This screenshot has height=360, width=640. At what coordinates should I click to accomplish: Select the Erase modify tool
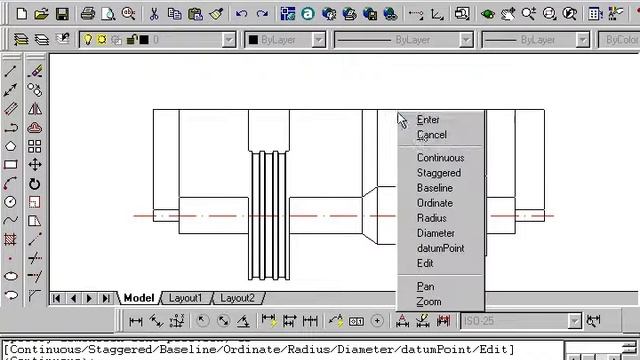click(x=35, y=71)
